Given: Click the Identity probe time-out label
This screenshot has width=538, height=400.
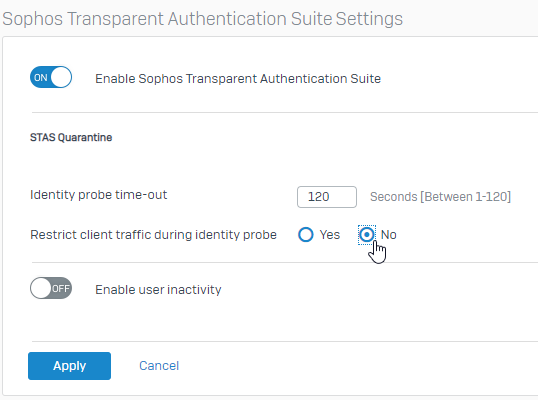Looking at the screenshot, I should [98, 195].
